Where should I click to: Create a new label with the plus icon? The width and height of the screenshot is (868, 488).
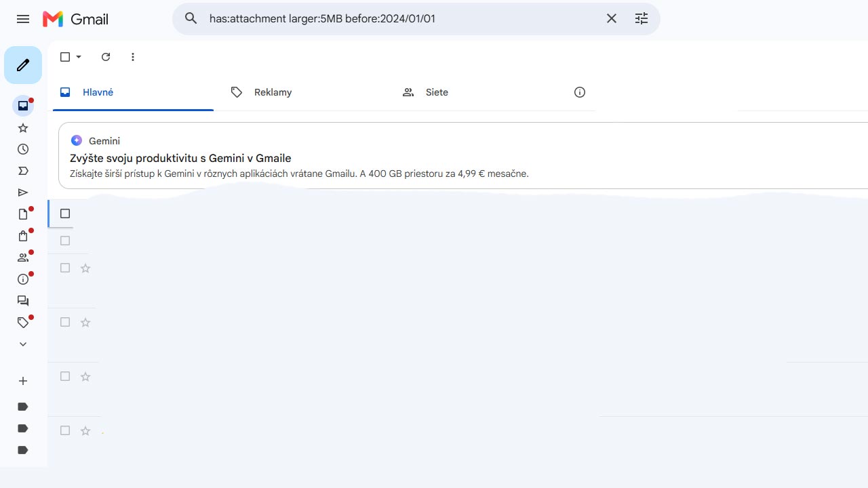pos(23,381)
